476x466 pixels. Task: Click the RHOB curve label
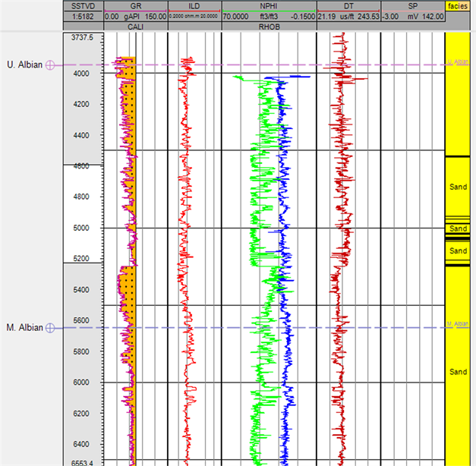269,25
